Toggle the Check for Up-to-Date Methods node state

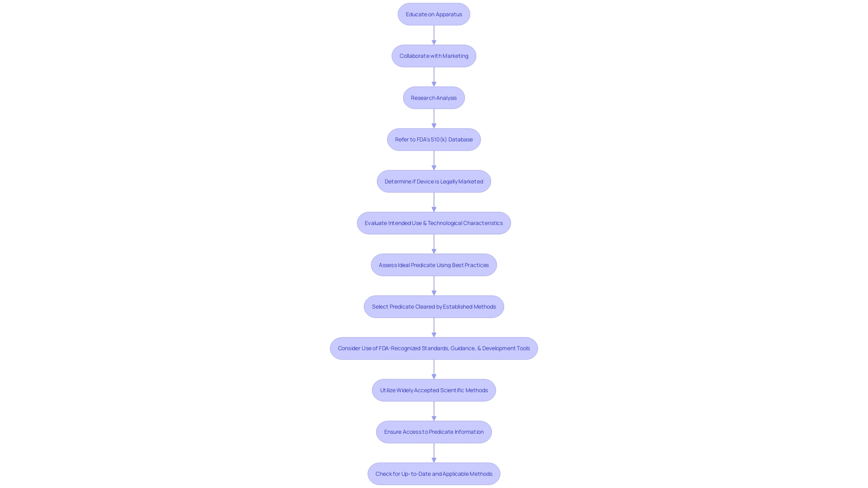(434, 473)
